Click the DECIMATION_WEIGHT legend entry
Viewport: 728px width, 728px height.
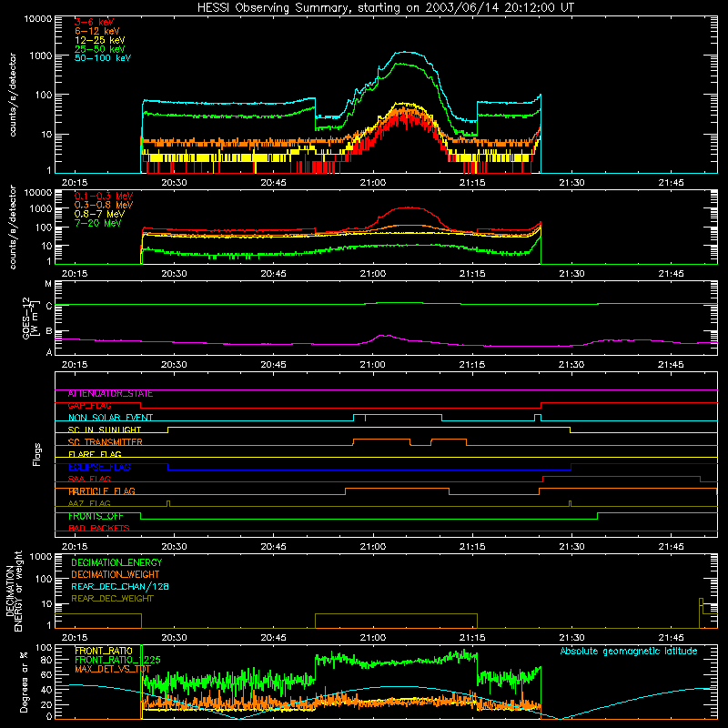coord(116,574)
